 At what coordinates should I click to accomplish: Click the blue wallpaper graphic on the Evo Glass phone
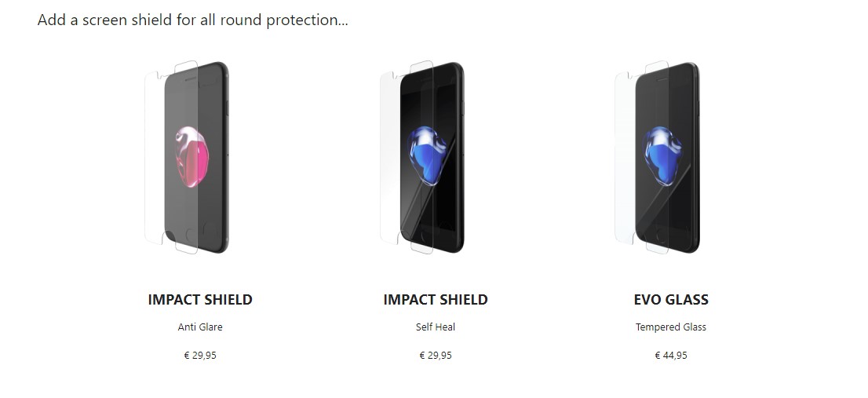point(662,155)
